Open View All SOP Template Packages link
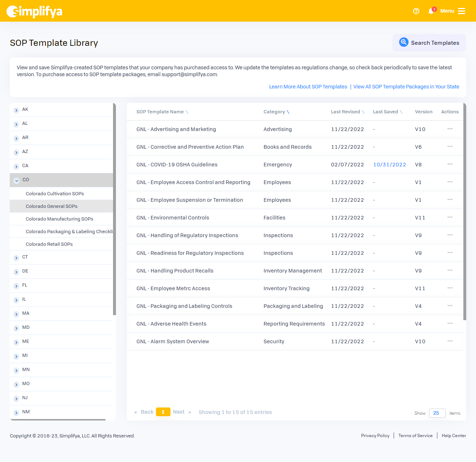This screenshot has height=462, width=476. click(406, 87)
